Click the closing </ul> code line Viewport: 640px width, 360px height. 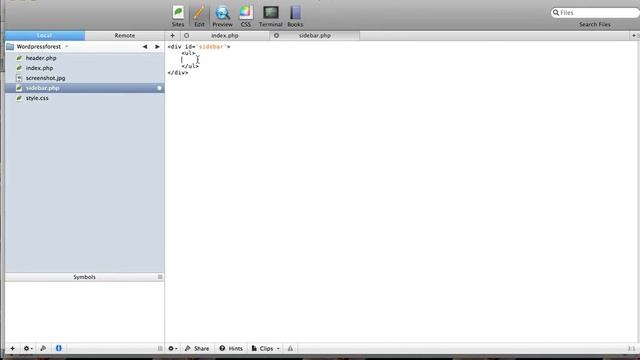point(190,66)
